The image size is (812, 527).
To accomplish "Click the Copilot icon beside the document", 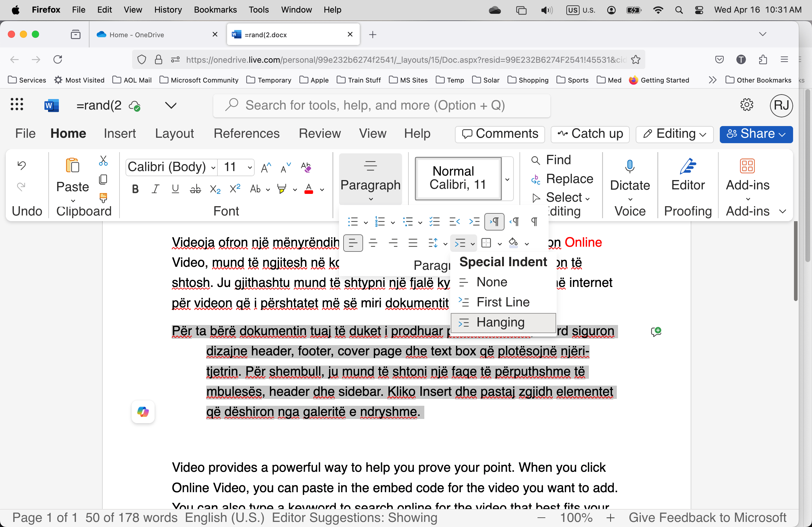I will 143,411.
